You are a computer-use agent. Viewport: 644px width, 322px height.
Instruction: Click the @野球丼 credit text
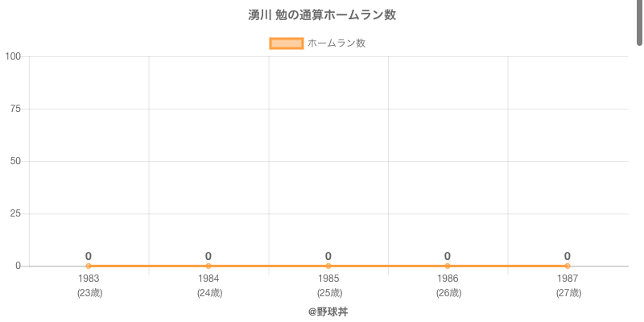click(328, 311)
